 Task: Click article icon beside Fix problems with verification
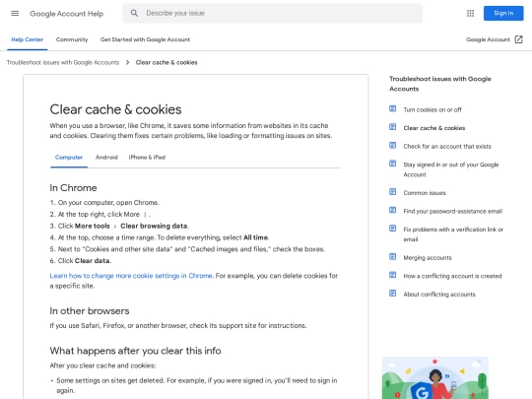pos(392,229)
